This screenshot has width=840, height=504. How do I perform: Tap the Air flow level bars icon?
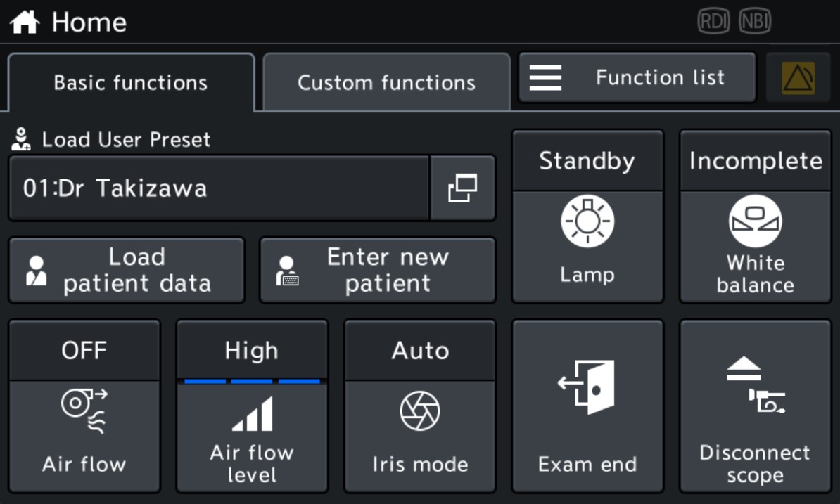(252, 414)
